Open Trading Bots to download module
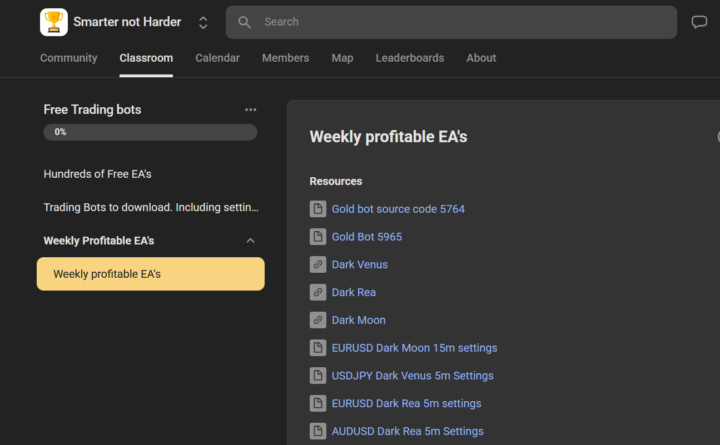Screen dimensions: 720x445 [x=151, y=207]
